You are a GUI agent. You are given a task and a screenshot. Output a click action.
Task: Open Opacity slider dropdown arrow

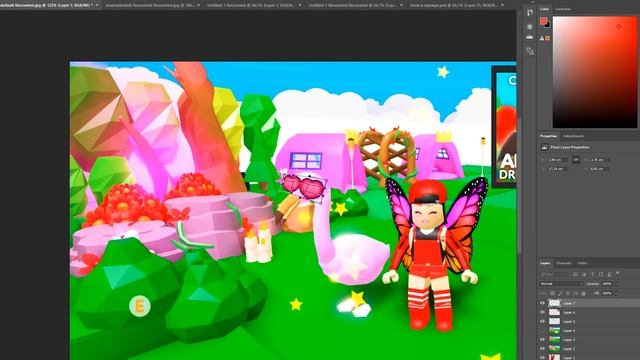point(616,284)
